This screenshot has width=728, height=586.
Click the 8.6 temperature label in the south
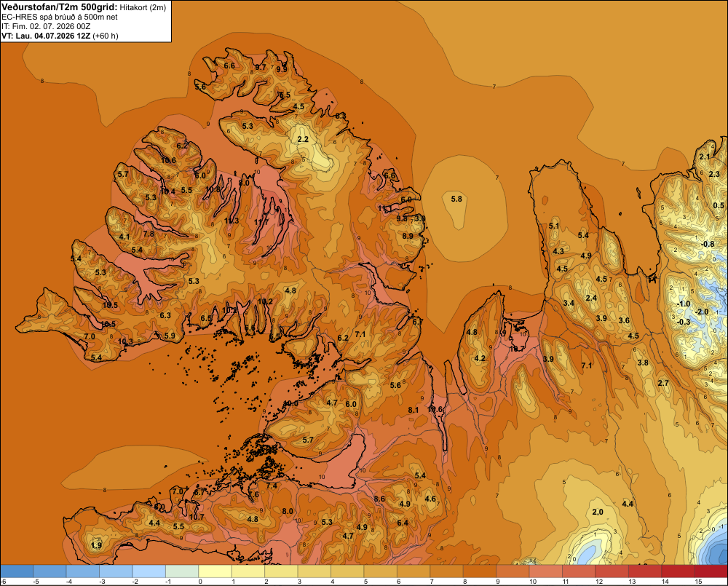pos(379,499)
